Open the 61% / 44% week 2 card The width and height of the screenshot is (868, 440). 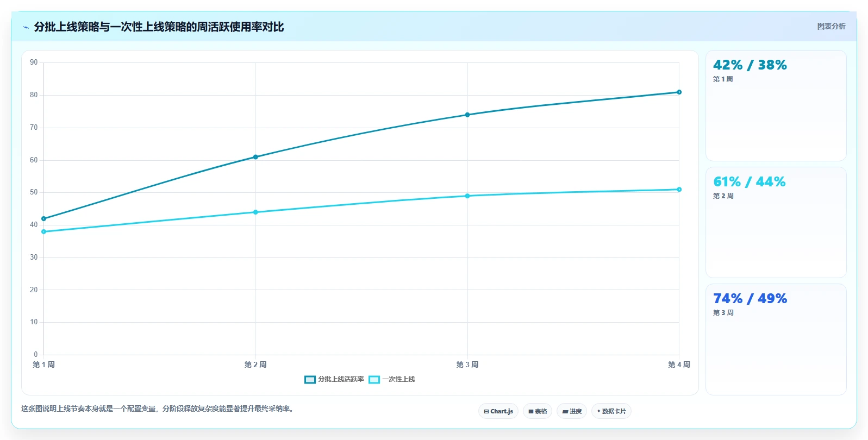pos(776,223)
